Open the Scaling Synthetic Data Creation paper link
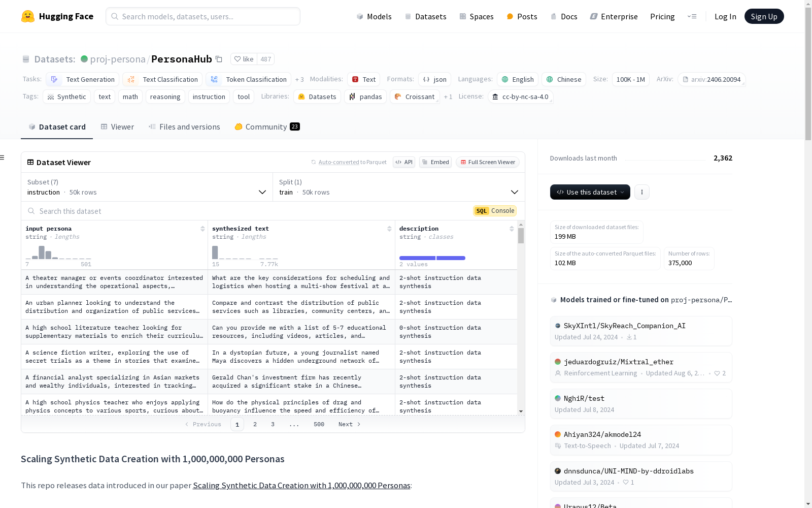Viewport: 812px width, 508px height. (x=301, y=485)
